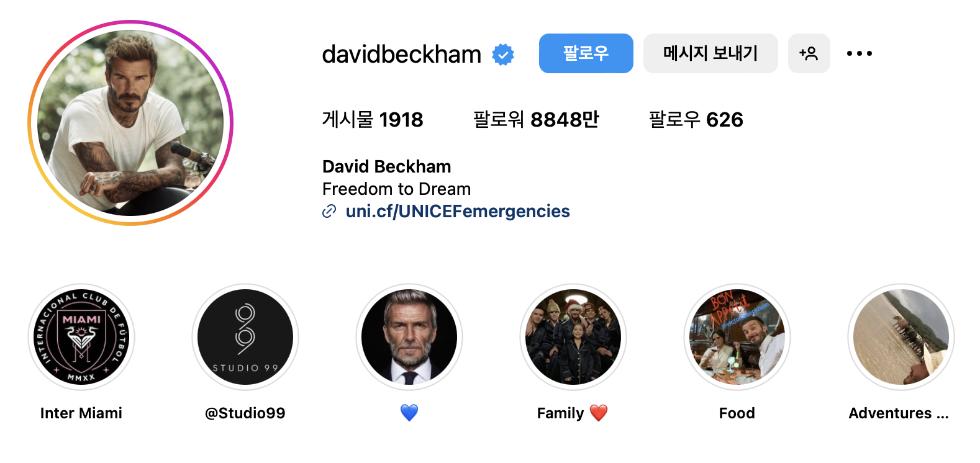Open the Food story highlight
980x463 pixels.
[737, 337]
